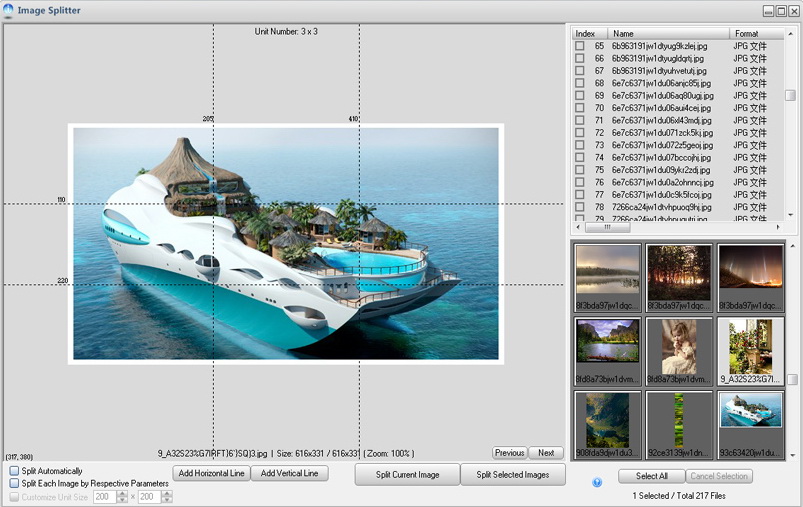Click the horizontal split line labeled 110
803x507 pixels.
[x=284, y=204]
